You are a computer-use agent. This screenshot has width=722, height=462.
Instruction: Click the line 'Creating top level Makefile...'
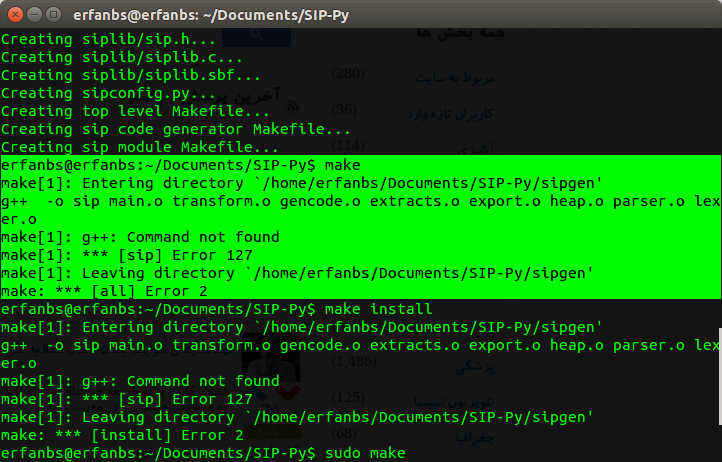[135, 111]
